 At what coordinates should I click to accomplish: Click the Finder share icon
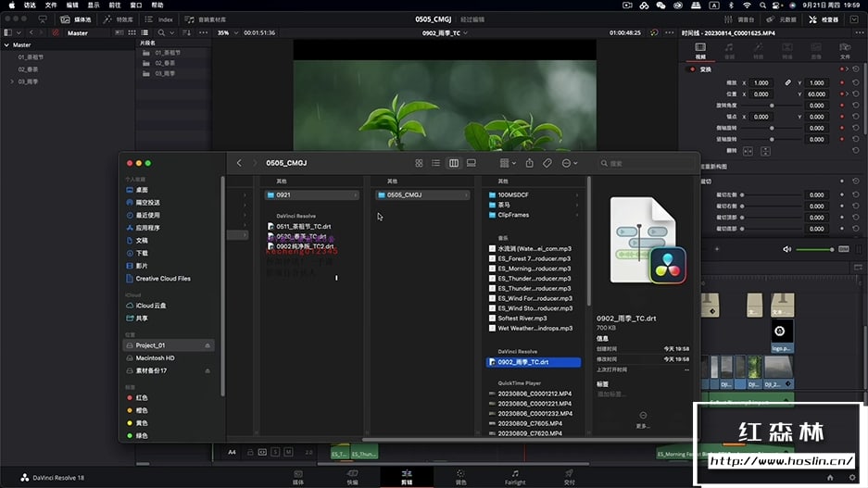[x=529, y=163]
